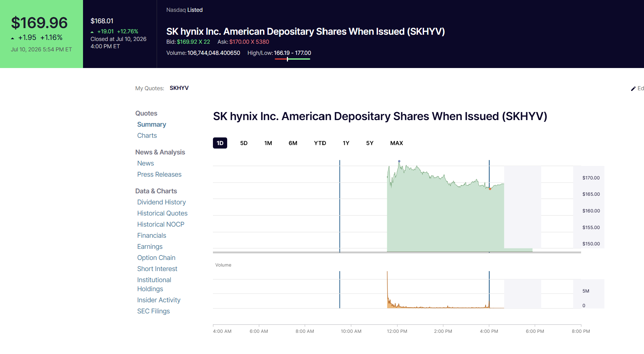
Task: Open the Charts sidebar link
Action: click(147, 135)
